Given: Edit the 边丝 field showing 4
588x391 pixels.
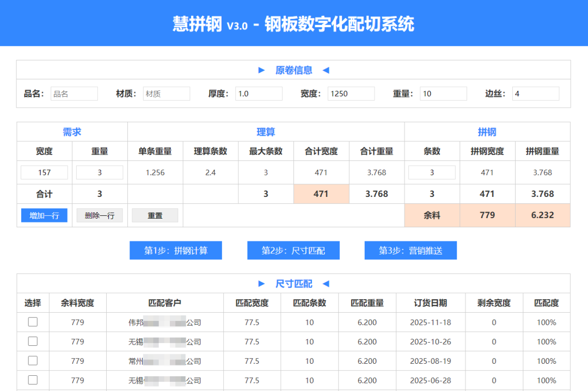Looking at the screenshot, I should tap(536, 94).
